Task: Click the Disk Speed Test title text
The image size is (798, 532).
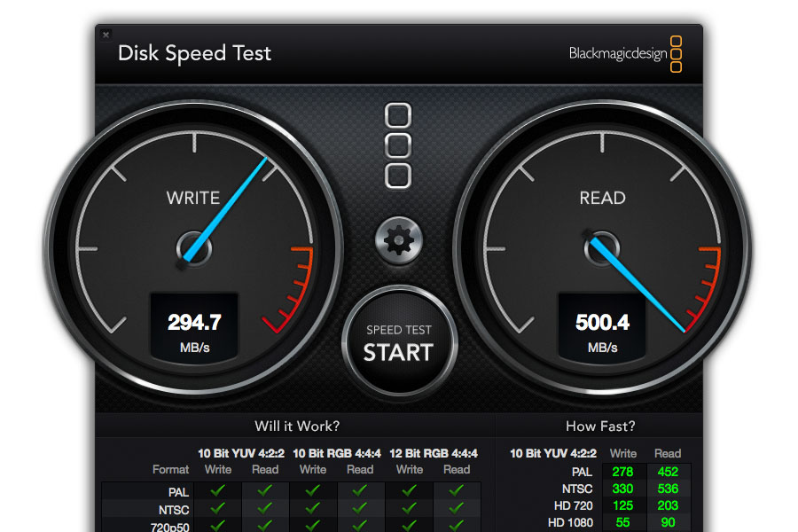Action: (194, 53)
